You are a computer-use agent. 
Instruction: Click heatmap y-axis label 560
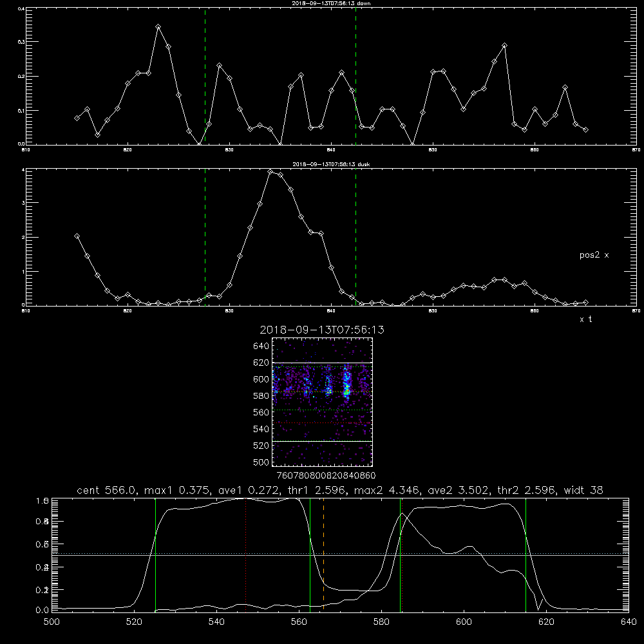(x=261, y=412)
